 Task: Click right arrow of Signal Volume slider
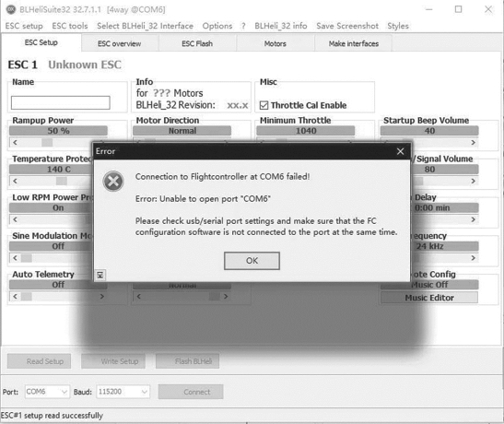point(473,181)
